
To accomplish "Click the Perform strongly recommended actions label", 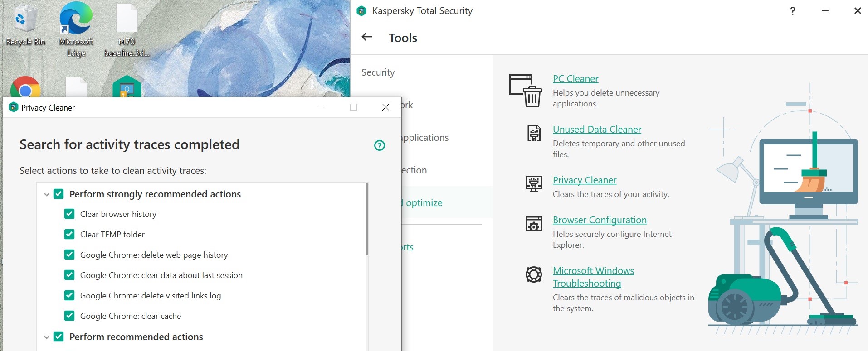I will pos(155,194).
